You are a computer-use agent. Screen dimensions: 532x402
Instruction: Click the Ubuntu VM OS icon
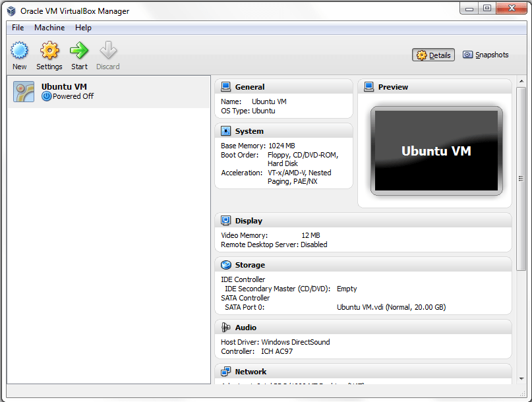click(24, 92)
